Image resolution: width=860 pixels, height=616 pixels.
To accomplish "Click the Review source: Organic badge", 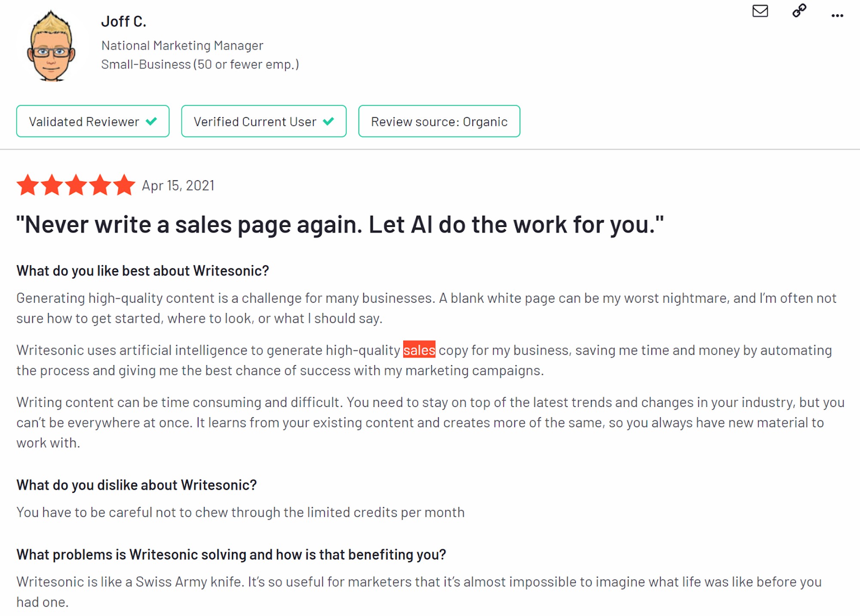I will click(x=439, y=121).
